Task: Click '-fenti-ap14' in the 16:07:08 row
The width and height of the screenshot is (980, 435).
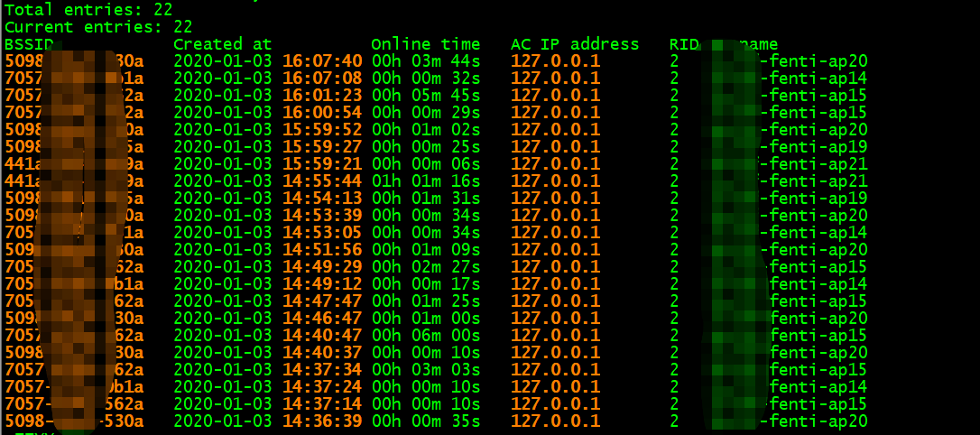Action: point(813,79)
